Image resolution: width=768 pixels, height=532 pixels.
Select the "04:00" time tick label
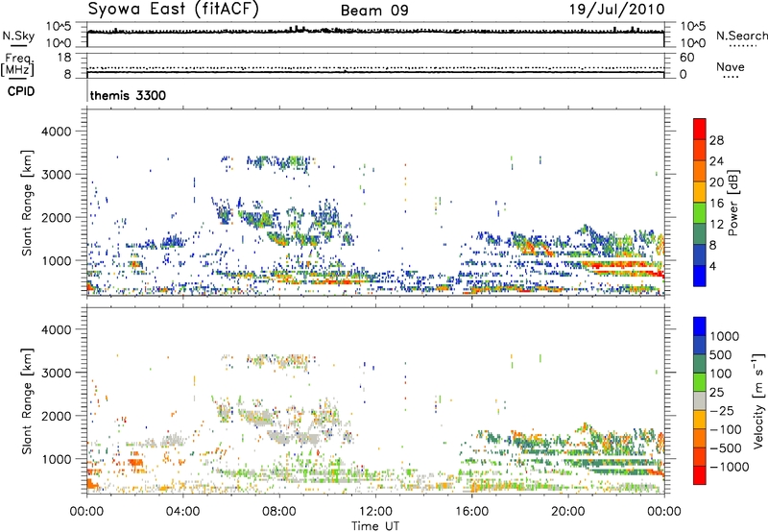pos(182,512)
